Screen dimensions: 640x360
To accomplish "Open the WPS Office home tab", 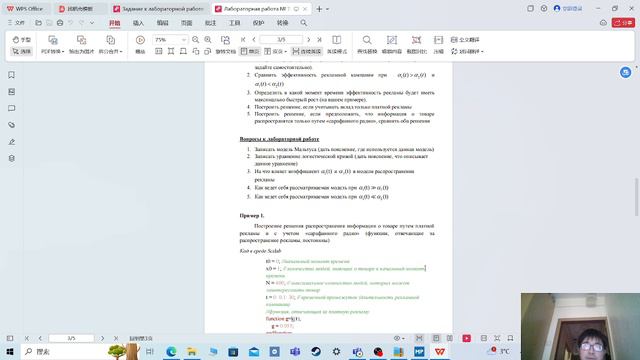I will (25, 9).
